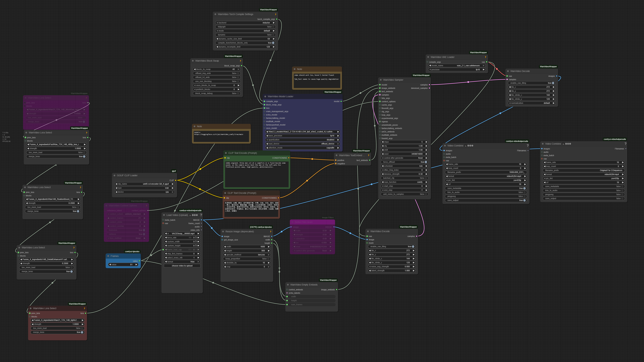Click the choose video to upload button
The width and height of the screenshot is (644, 362).
tap(182, 265)
